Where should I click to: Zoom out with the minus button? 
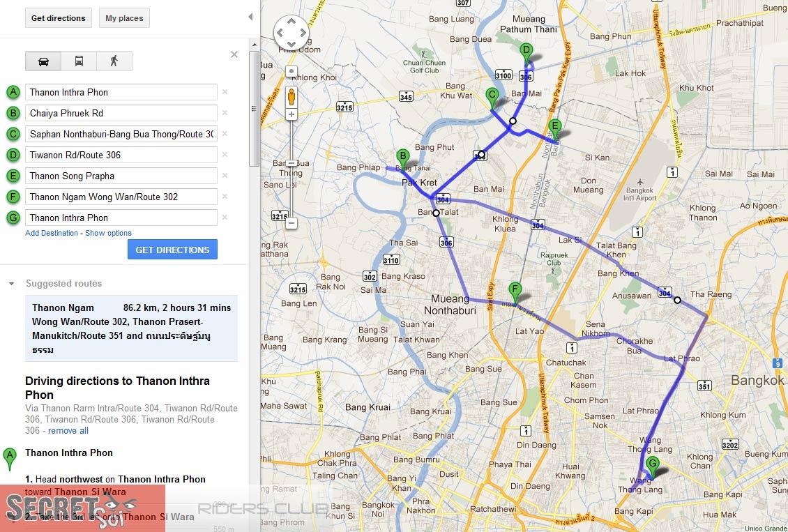click(x=291, y=223)
